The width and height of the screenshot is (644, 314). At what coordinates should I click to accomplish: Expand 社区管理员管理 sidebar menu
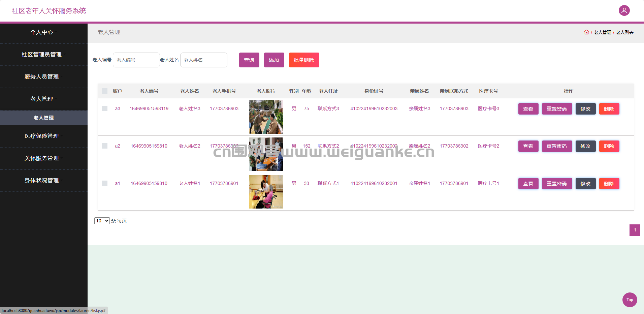click(44, 55)
